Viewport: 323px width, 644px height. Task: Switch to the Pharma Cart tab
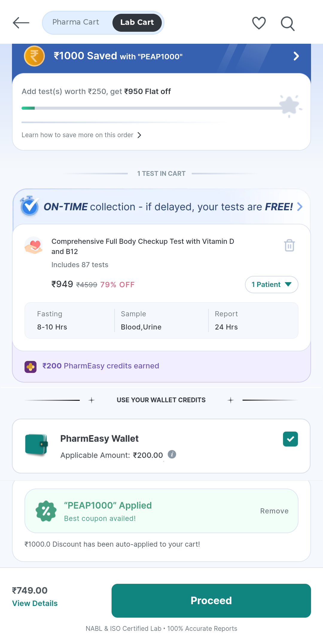(x=76, y=22)
